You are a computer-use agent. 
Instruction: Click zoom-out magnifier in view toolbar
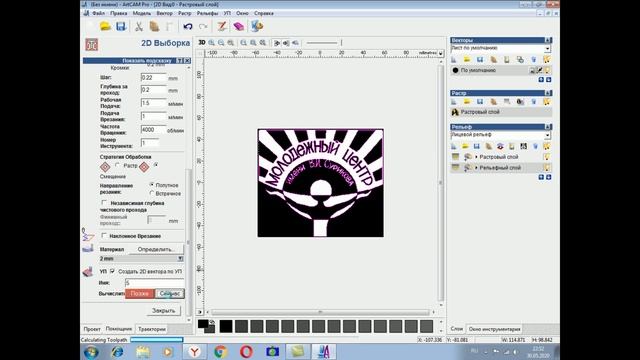pos(221,42)
